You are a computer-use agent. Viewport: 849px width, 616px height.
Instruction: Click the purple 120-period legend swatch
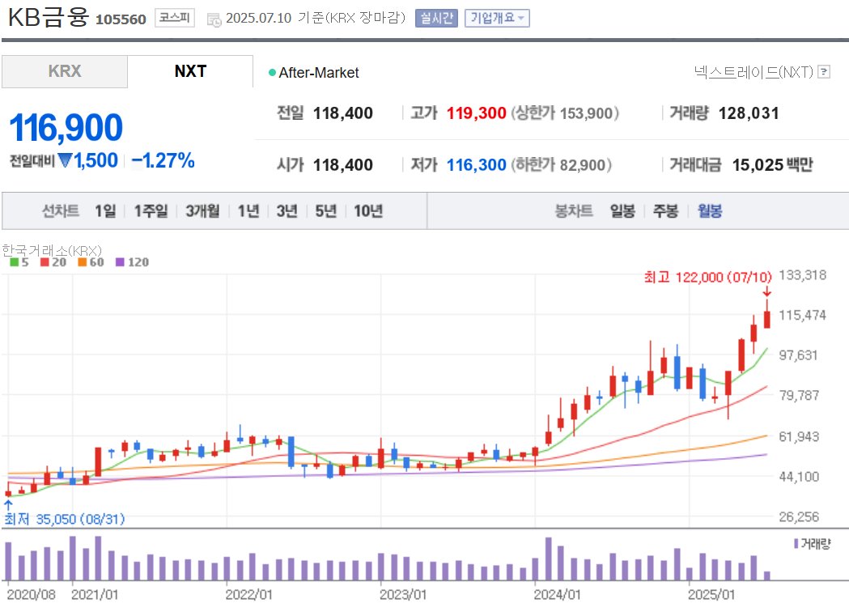click(x=120, y=262)
